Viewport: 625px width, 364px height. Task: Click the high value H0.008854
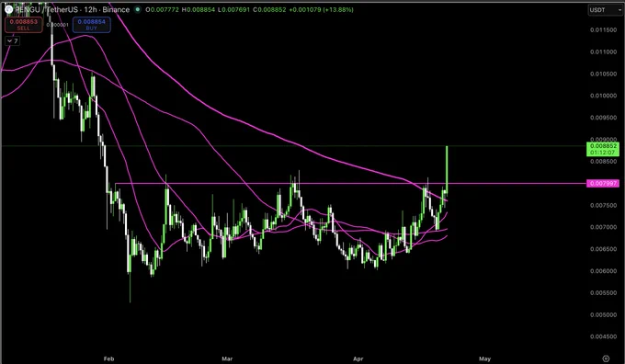pos(199,9)
